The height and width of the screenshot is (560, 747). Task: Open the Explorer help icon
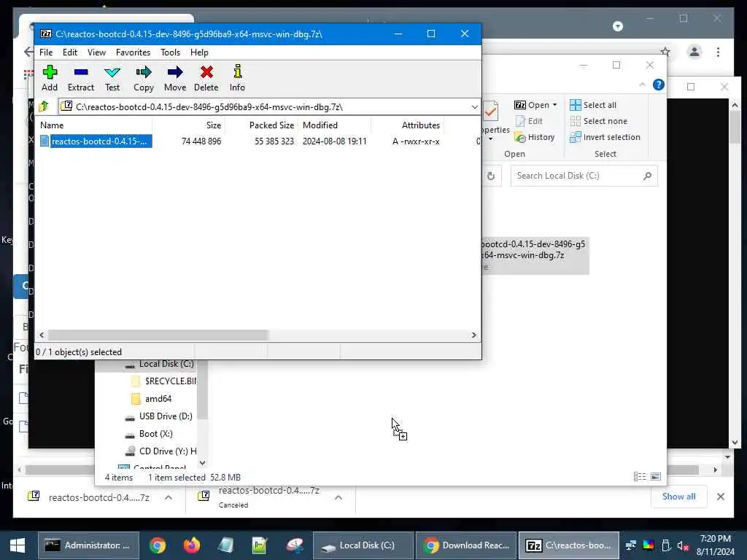pyautogui.click(x=659, y=85)
